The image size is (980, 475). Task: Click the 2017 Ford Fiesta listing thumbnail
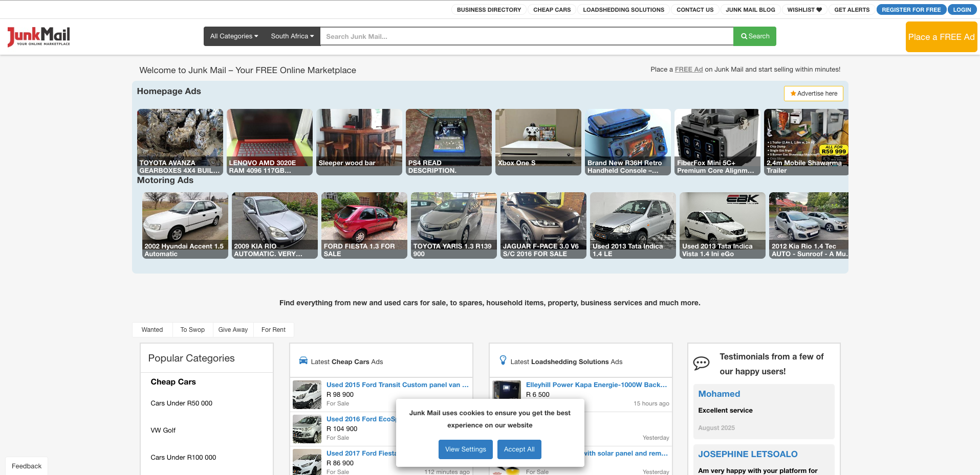[x=307, y=462]
